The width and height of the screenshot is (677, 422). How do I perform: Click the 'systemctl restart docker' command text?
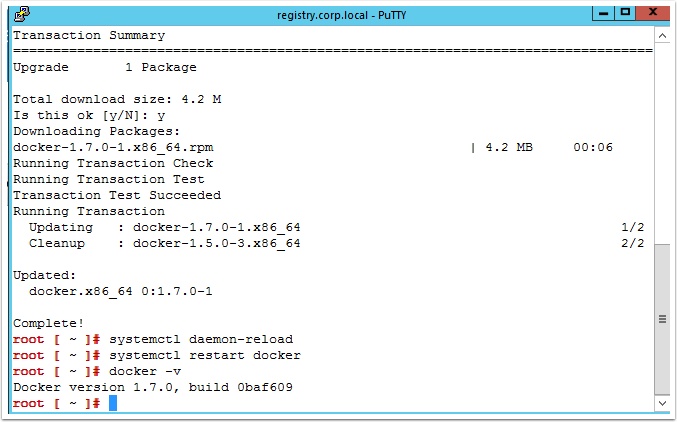[x=205, y=355]
